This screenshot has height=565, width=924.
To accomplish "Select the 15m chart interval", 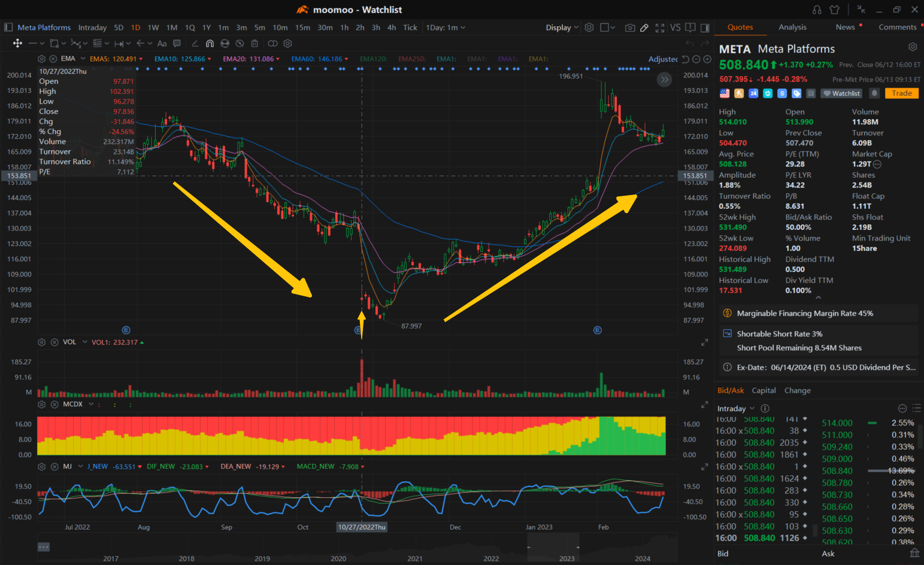I will [x=302, y=28].
